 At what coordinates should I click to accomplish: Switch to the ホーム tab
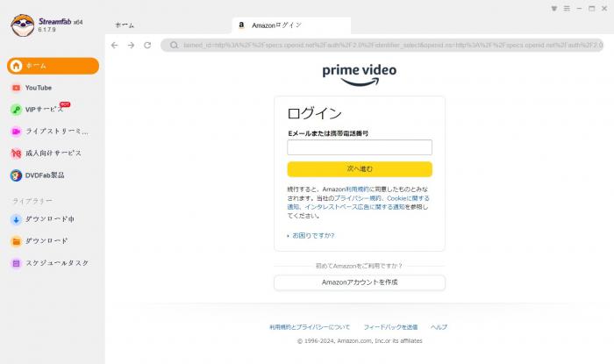coord(125,25)
